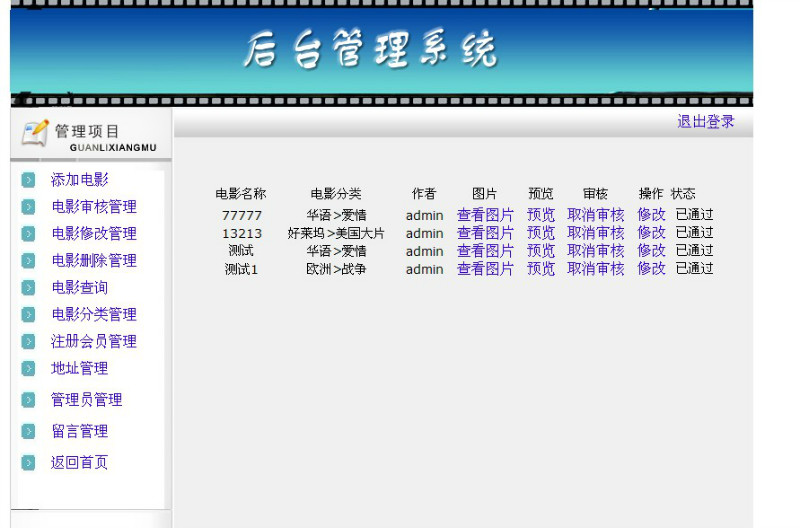Viewport: 800px width, 528px height.
Task: Open 电影分类管理 in the sidebar
Action: tap(94, 314)
